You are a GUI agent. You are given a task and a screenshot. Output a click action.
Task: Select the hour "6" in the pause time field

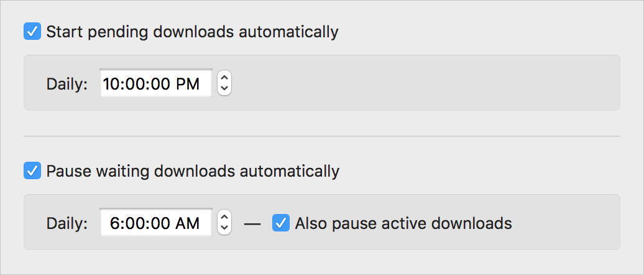click(115, 223)
